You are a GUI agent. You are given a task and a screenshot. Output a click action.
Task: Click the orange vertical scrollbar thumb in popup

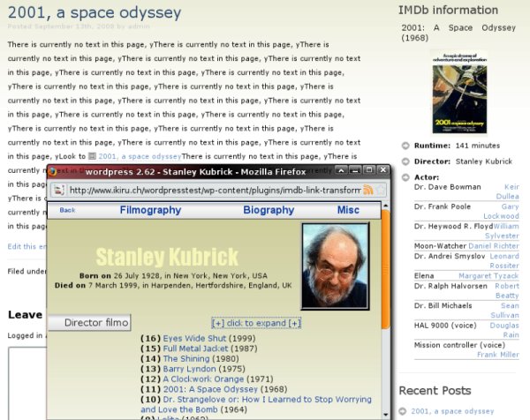386,269
